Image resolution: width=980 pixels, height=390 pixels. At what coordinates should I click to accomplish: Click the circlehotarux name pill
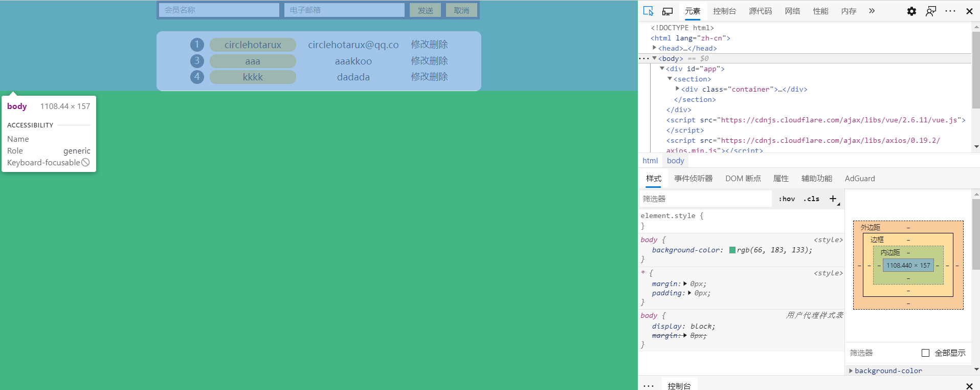click(x=253, y=45)
